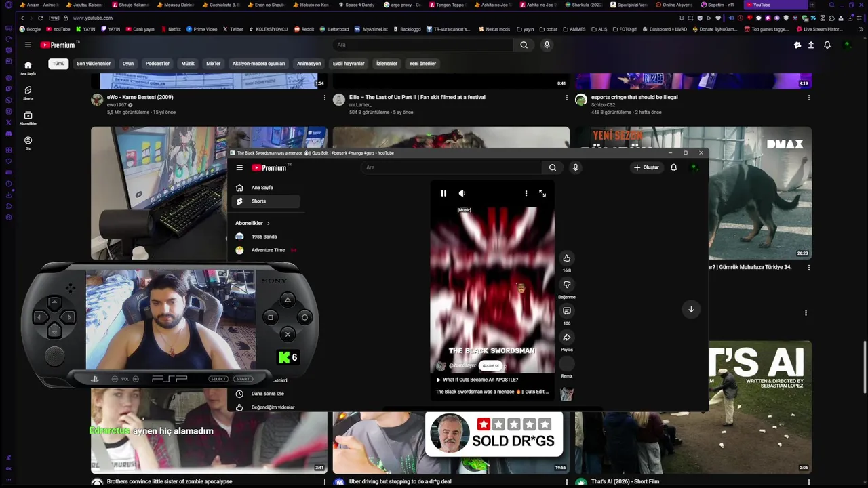Open Ana Sayfa in popup sidebar
868x488 pixels.
[266, 188]
